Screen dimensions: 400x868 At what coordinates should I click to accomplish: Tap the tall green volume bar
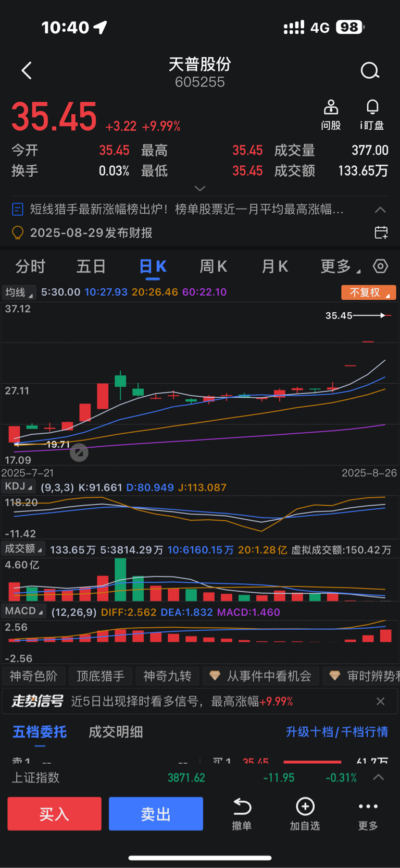coord(120,580)
